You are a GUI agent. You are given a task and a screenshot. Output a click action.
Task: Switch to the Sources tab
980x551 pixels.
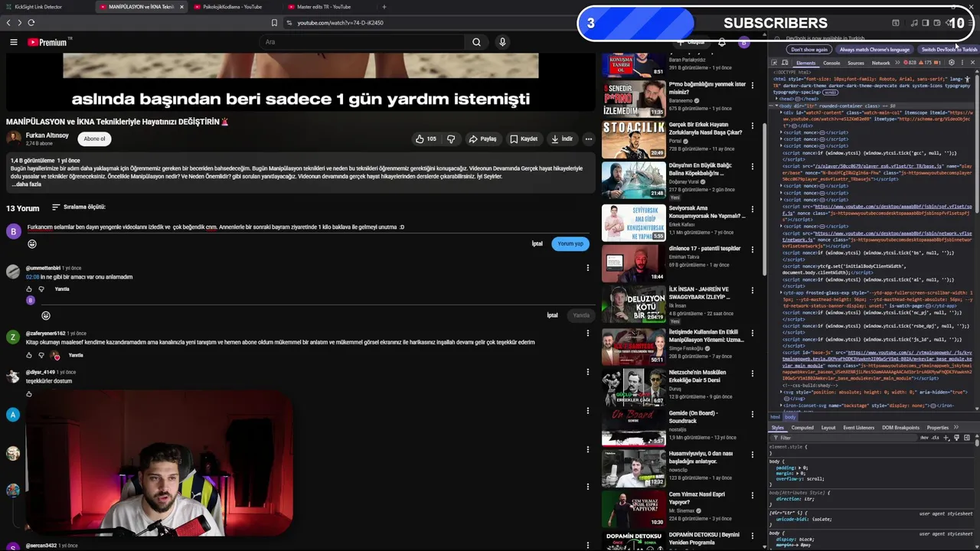pos(856,63)
